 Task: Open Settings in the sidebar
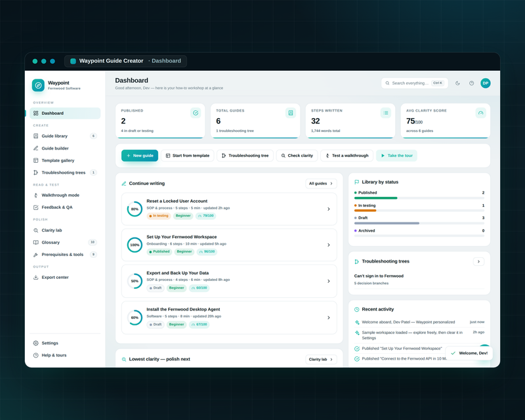(65, 343)
